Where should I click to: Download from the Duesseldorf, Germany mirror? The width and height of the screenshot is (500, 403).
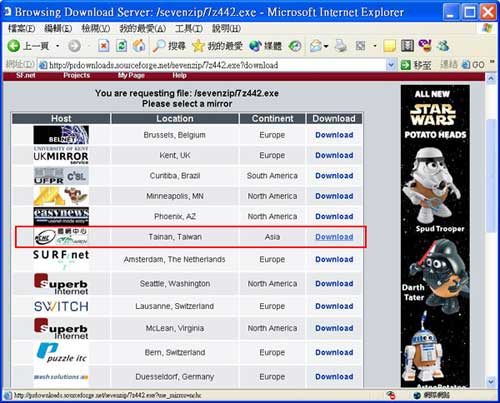tap(334, 377)
